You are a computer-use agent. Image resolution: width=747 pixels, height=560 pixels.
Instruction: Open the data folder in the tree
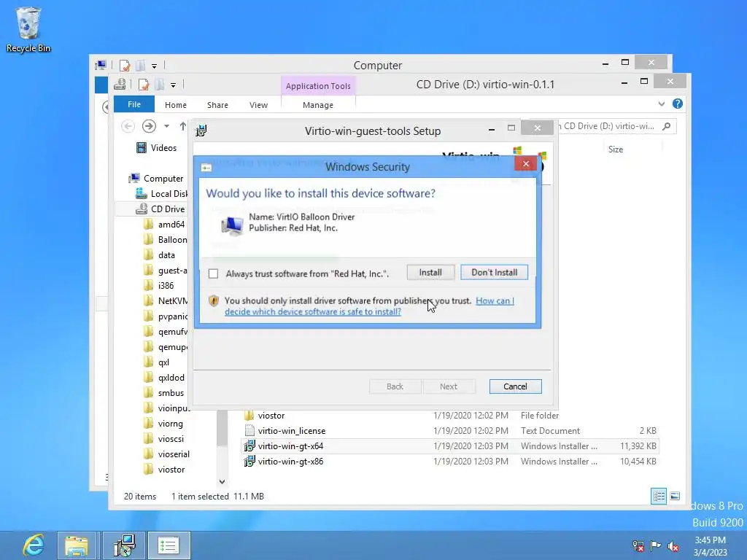click(x=160, y=255)
